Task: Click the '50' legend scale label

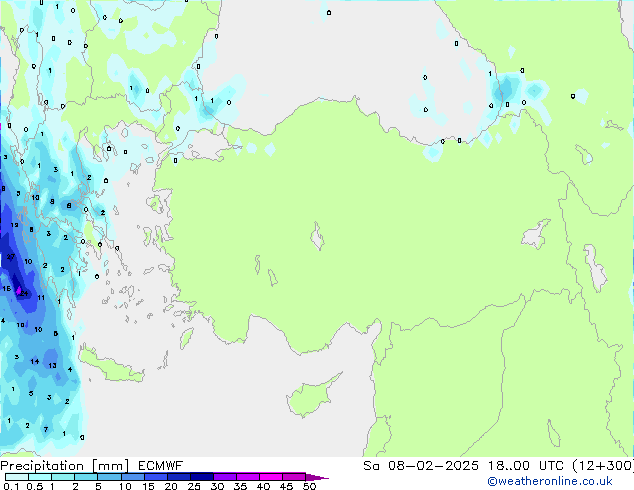Action: point(310,486)
